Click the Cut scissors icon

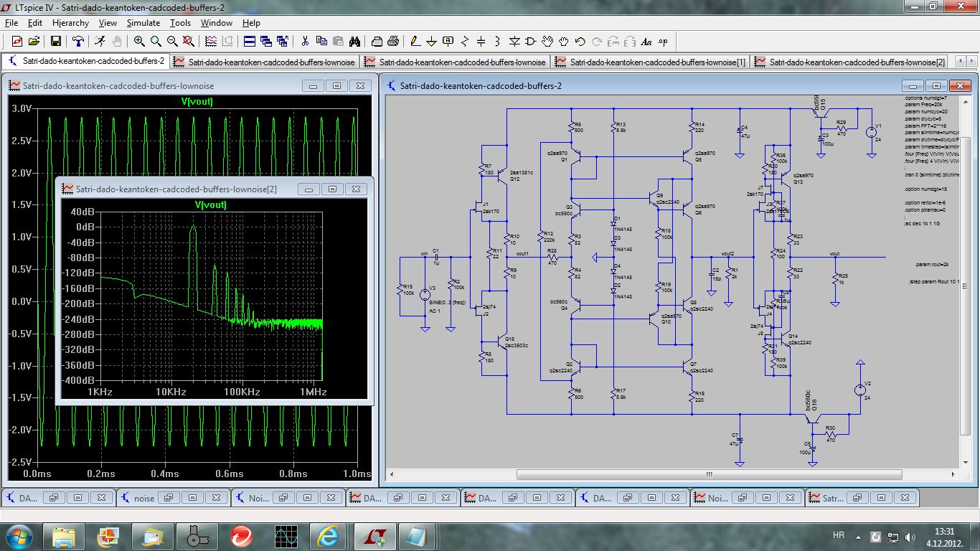coord(304,41)
